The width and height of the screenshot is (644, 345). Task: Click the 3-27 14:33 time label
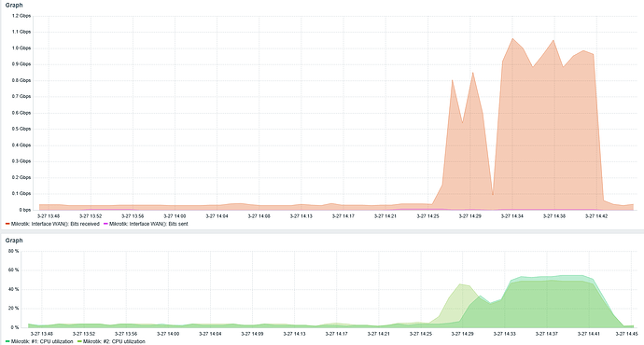pos(504,334)
